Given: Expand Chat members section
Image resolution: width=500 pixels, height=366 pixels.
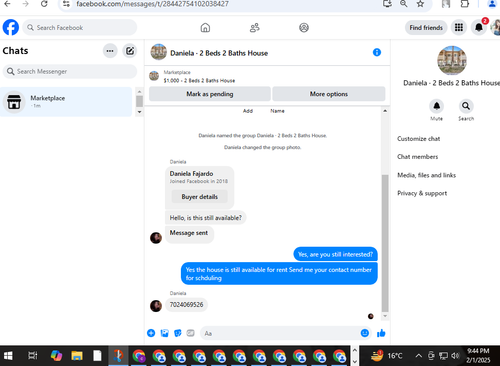Looking at the screenshot, I should coord(417,157).
